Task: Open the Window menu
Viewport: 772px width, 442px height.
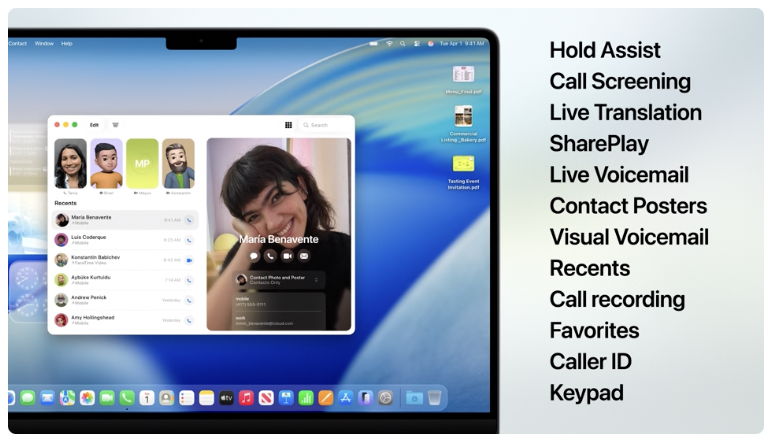Action: [x=44, y=44]
